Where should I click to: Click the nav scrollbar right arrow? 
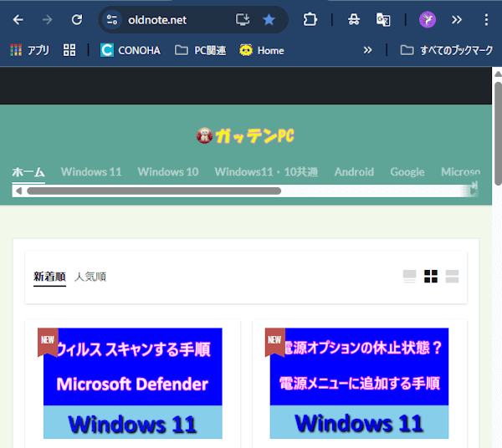(x=474, y=191)
